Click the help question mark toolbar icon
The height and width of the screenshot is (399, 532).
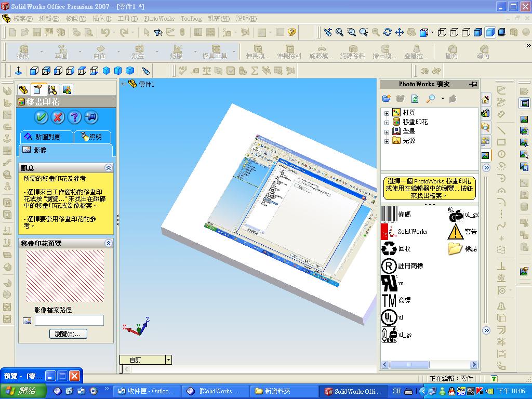pos(292,32)
